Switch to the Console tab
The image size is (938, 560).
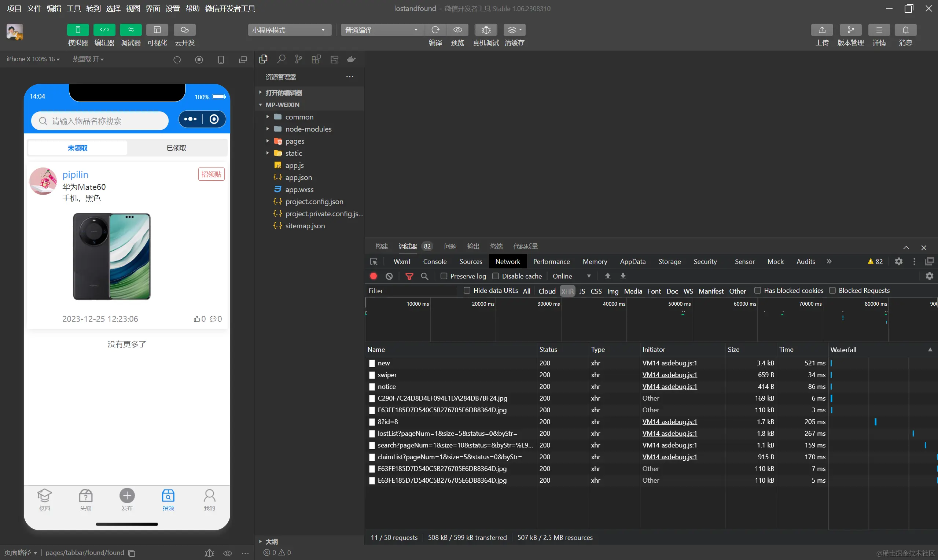coord(435,262)
